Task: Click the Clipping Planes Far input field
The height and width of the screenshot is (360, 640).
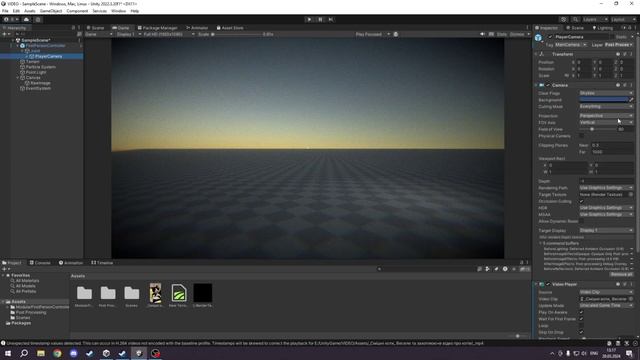Action: (x=612, y=152)
